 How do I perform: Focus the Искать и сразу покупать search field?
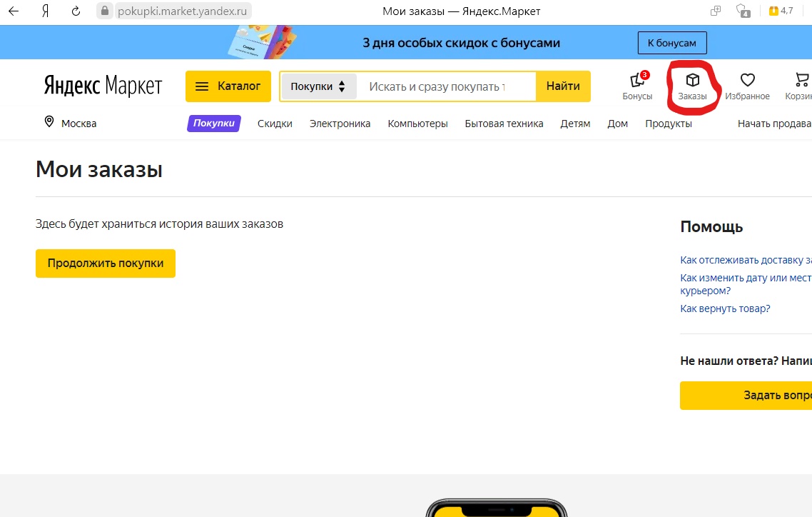click(437, 86)
